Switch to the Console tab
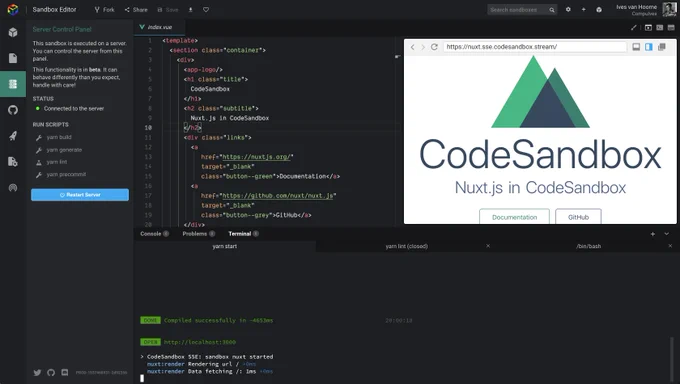The image size is (680, 384). point(154,234)
